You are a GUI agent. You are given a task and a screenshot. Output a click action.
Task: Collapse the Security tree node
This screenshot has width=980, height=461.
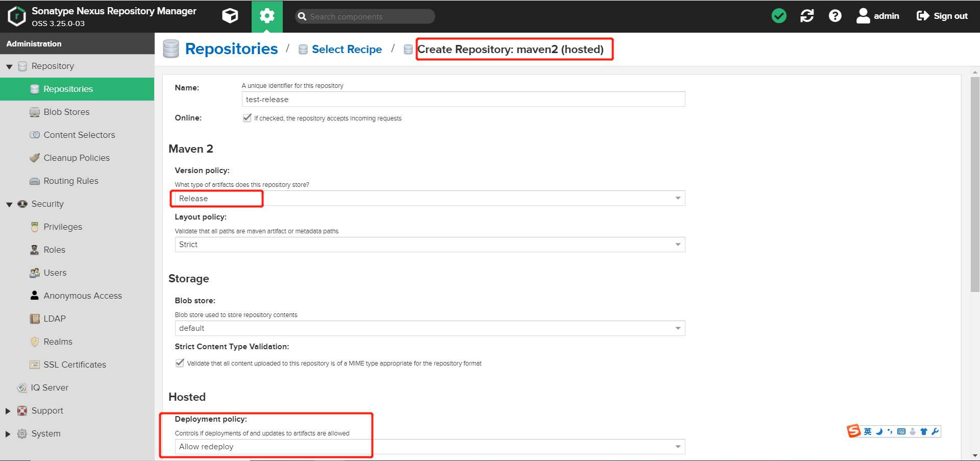click(x=9, y=204)
